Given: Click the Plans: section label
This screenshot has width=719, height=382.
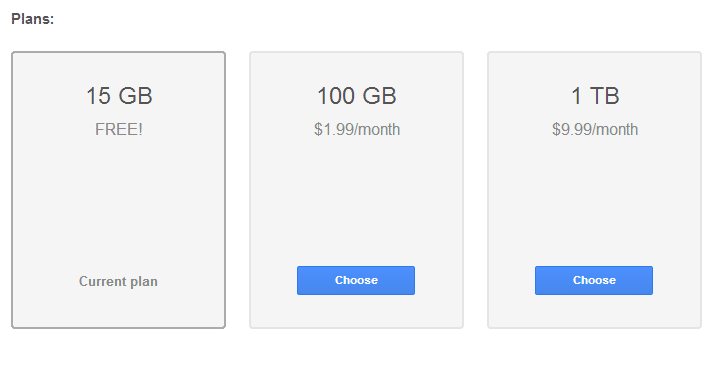Looking at the screenshot, I should [33, 19].
